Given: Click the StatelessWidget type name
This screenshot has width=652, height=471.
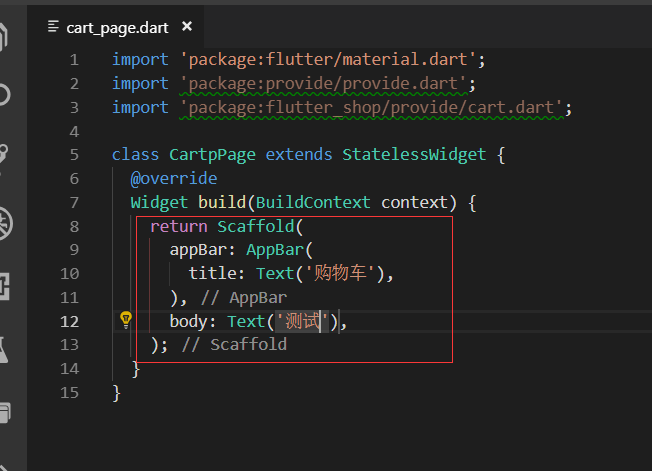Looking at the screenshot, I should point(414,155).
